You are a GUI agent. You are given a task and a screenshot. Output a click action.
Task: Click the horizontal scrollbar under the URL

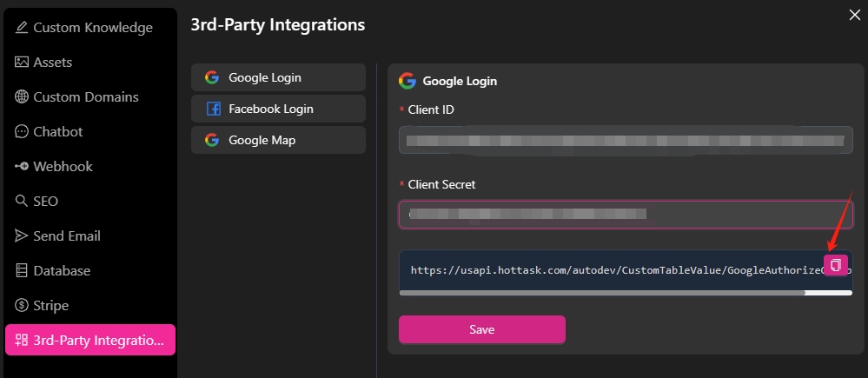pyautogui.click(x=602, y=293)
